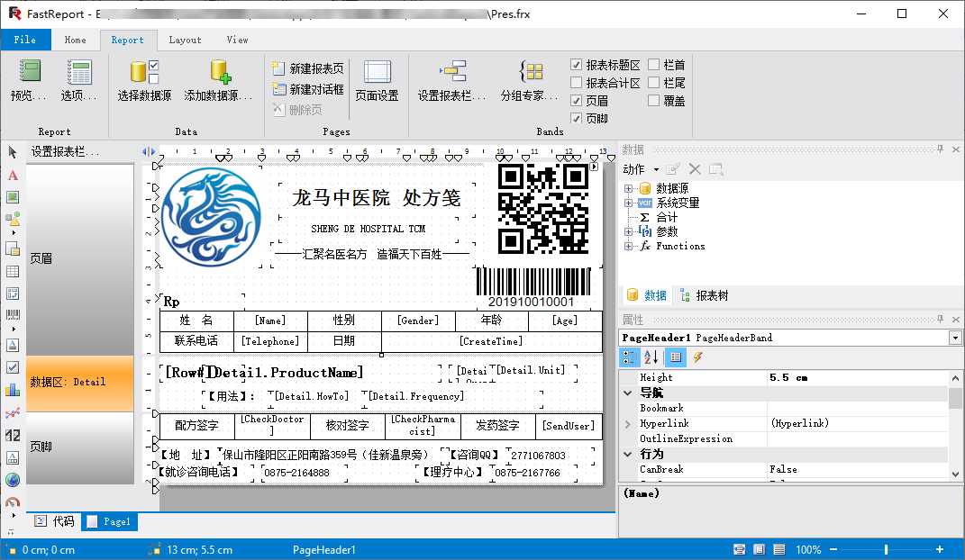
Task: Collapse the 行为 property category
Action: 628,454
